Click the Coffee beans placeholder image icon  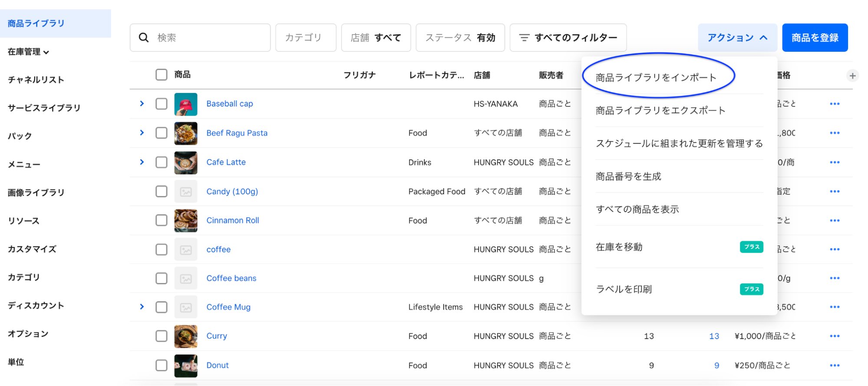(186, 278)
